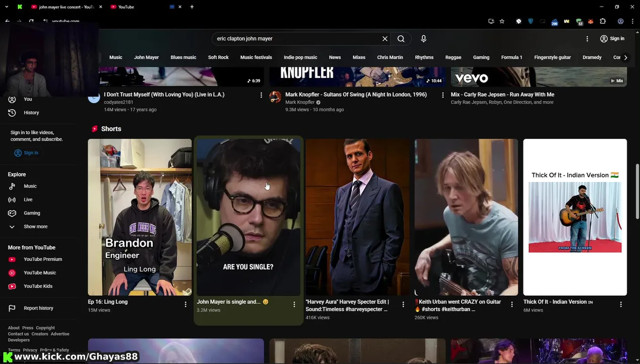Play Ep 16: Ling Long short
640x364 pixels.
click(140, 217)
